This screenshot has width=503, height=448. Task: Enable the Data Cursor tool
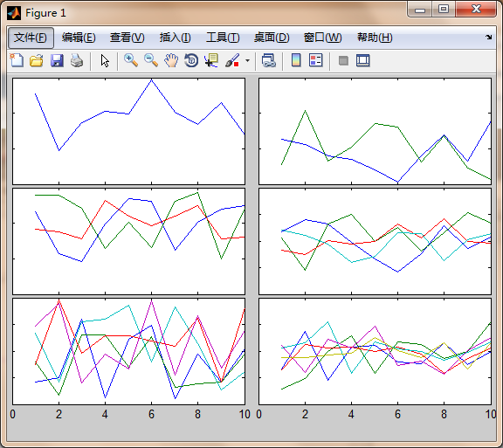[x=211, y=60]
